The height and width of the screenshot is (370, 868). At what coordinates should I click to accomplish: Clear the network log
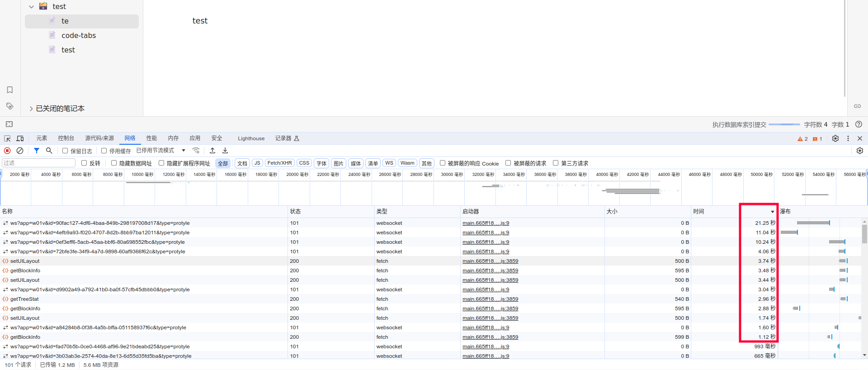[x=20, y=151]
